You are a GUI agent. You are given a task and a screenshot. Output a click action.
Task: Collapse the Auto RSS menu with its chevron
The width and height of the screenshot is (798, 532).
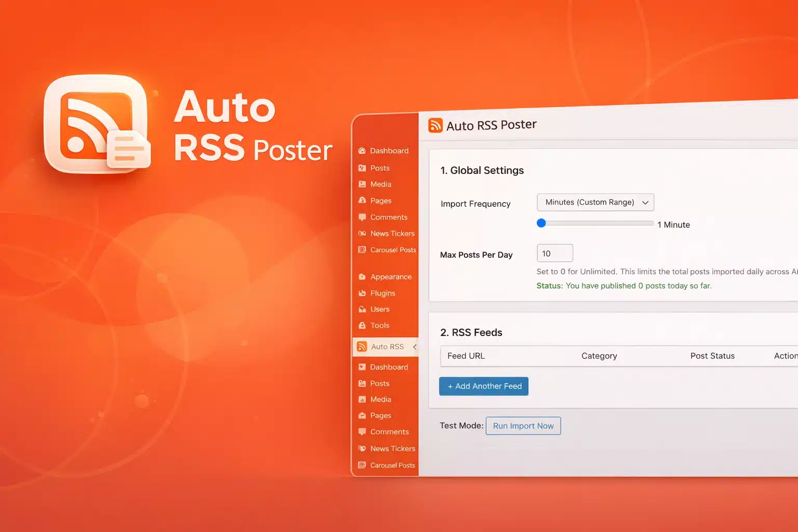(x=415, y=347)
